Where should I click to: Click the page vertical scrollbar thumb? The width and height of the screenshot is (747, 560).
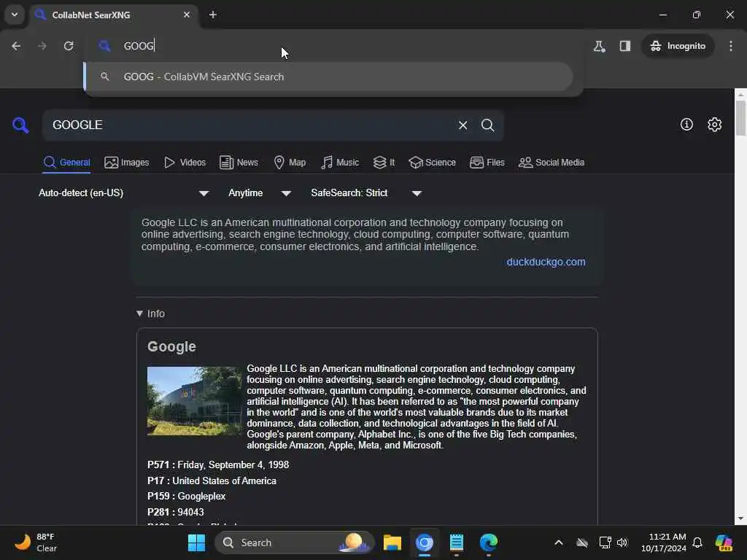point(740,118)
